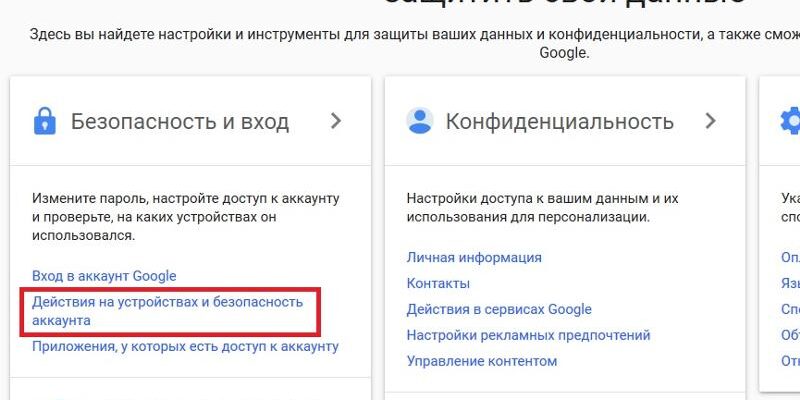This screenshot has width=800, height=400.
Task: Expand the Конфиденциальность chevron arrow
Action: coord(711,121)
